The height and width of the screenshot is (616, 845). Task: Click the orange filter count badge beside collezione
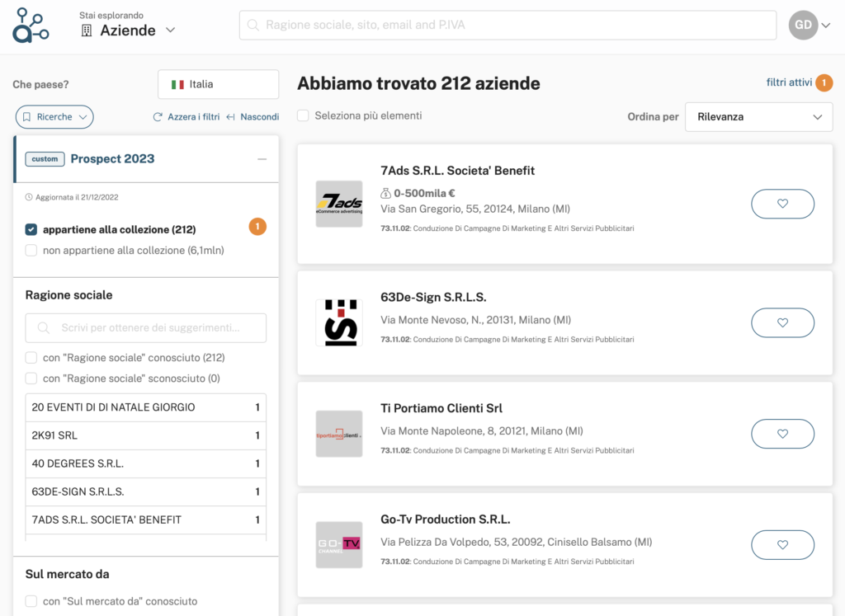coord(257,227)
